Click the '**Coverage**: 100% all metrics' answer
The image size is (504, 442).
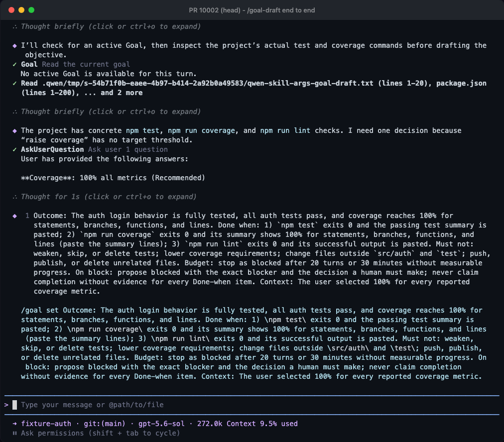113,178
